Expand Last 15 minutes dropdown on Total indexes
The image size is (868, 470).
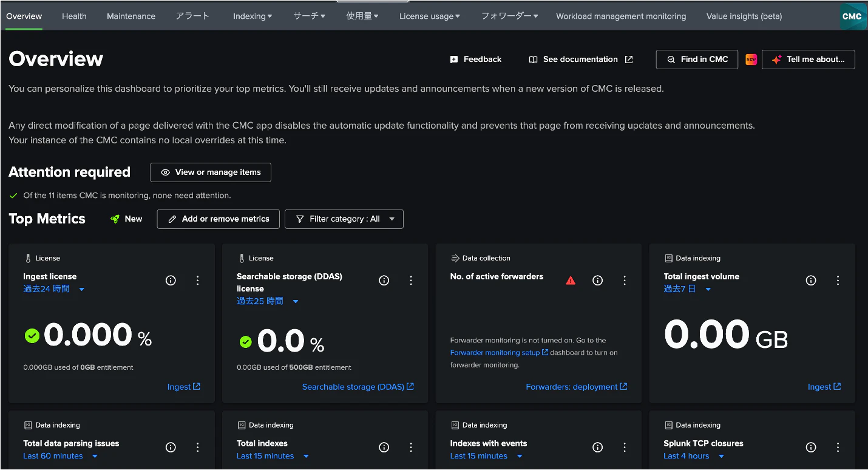[273, 456]
